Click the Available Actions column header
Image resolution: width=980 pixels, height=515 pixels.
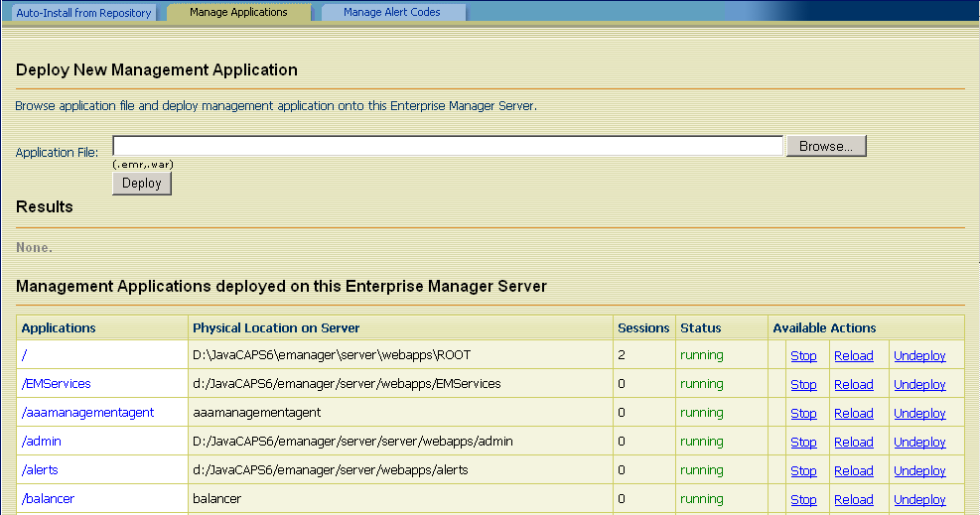click(824, 327)
